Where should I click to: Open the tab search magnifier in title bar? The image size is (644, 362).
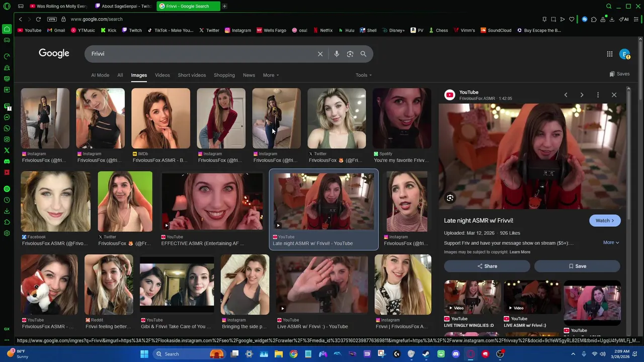pos(609,7)
